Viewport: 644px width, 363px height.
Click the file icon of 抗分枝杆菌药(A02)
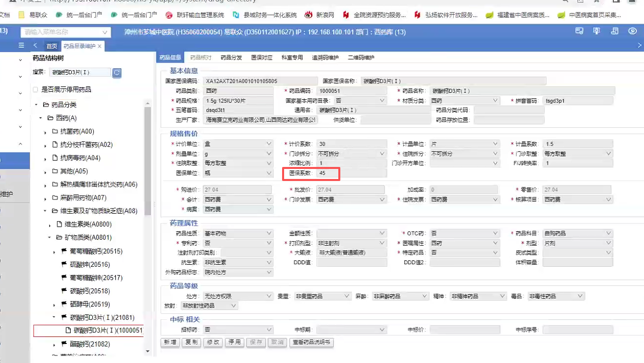[55, 144]
